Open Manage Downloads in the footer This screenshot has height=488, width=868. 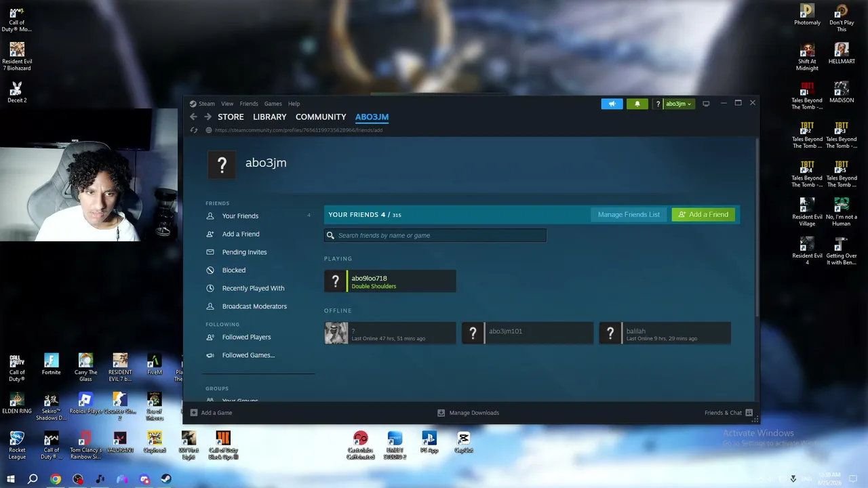point(468,413)
